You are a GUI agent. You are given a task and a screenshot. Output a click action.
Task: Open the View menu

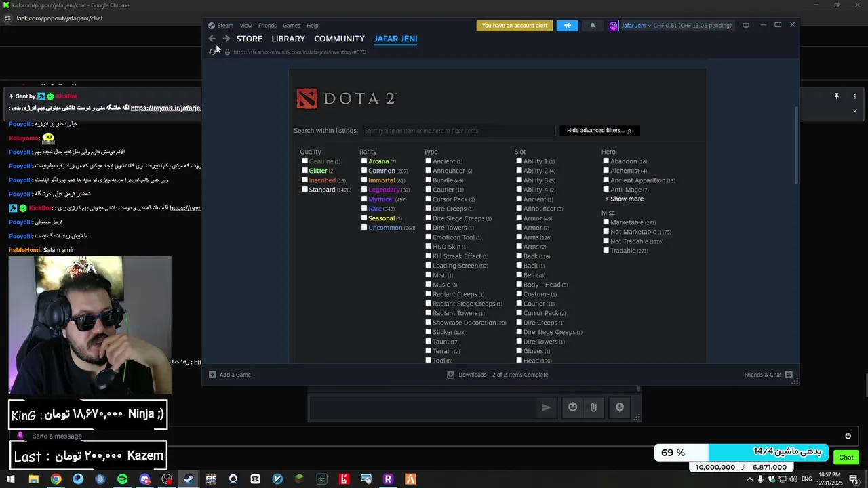click(245, 26)
